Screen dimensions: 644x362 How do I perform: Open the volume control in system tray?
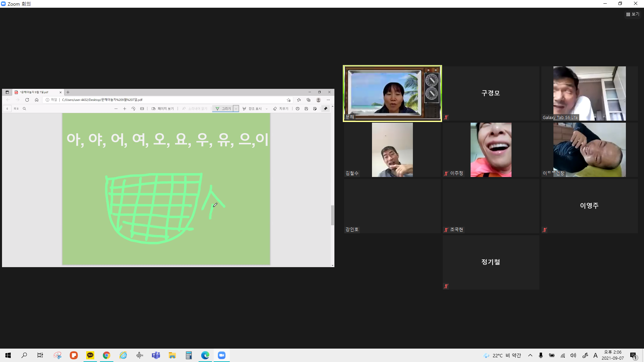573,355
